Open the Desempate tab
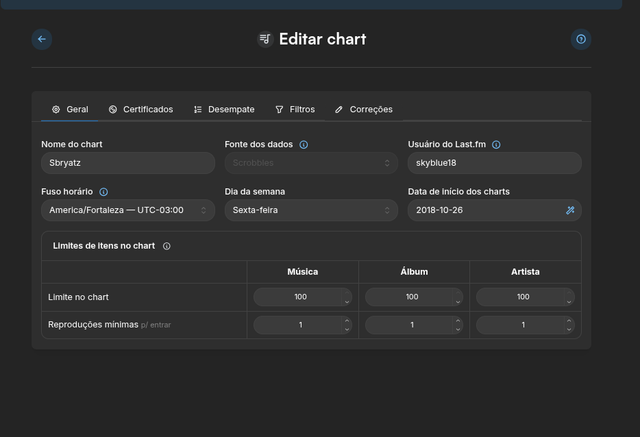 pos(224,109)
